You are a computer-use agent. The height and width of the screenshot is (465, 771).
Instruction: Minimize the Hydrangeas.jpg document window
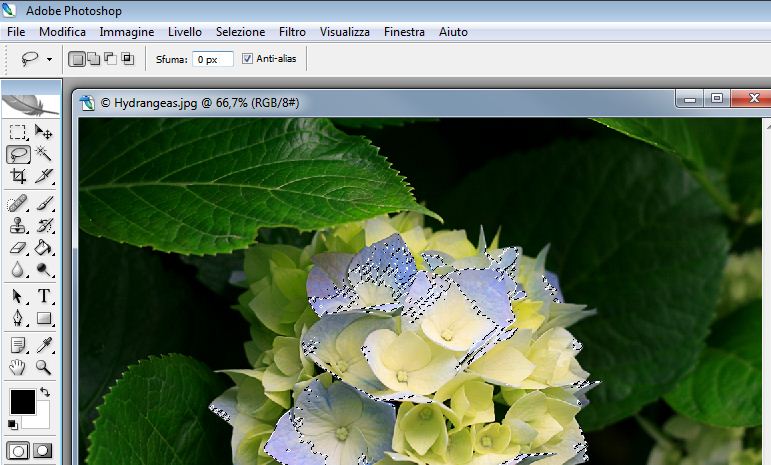point(689,98)
